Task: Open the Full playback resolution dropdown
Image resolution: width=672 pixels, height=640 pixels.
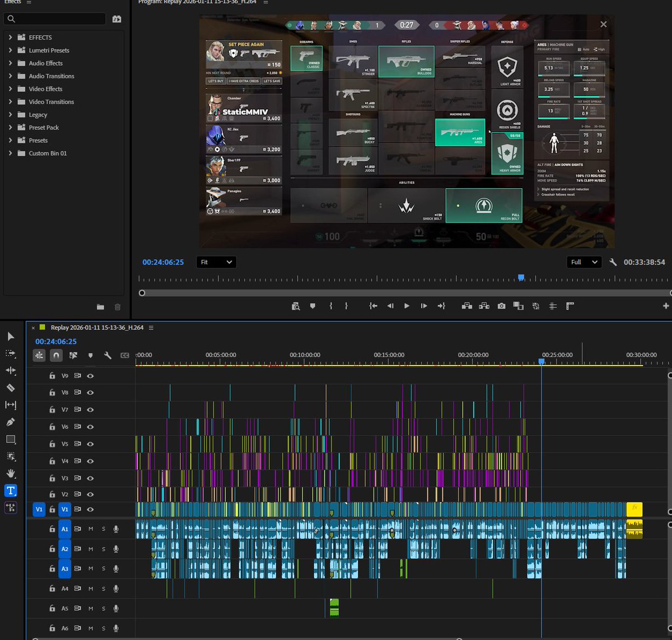Action: pyautogui.click(x=584, y=262)
